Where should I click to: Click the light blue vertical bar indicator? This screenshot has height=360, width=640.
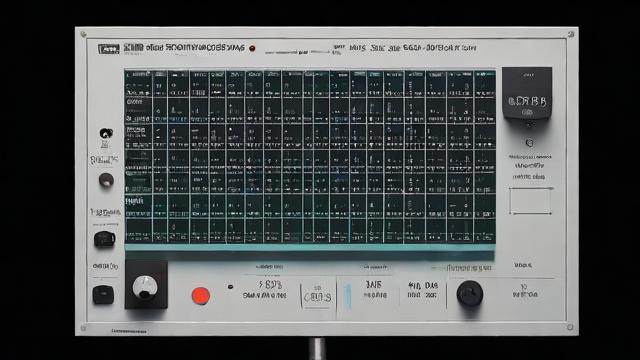[x=348, y=296]
